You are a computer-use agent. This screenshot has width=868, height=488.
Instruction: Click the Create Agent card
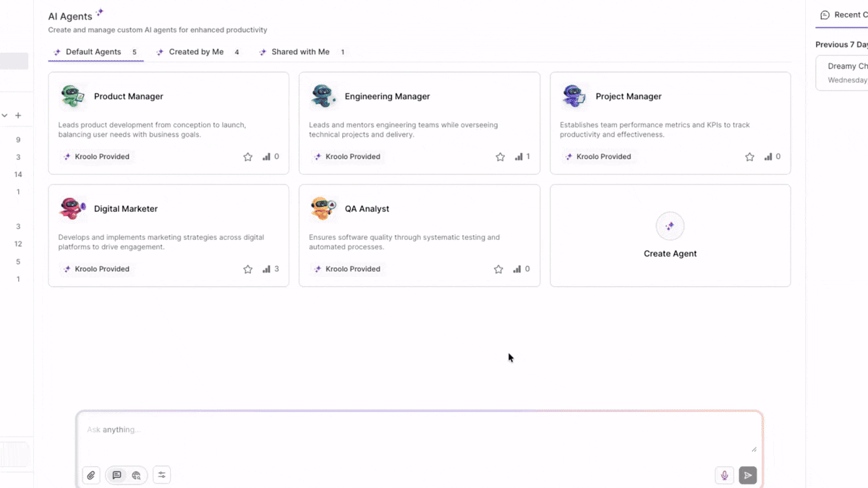(x=670, y=235)
